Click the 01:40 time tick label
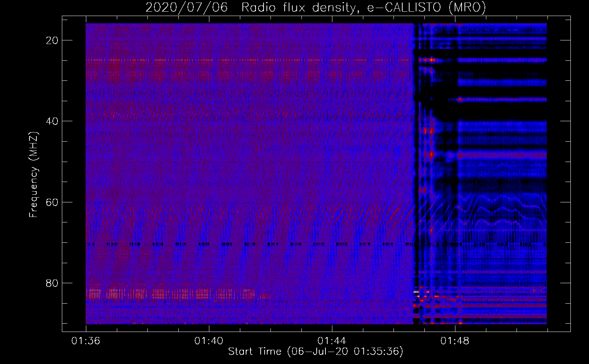Viewport: 589px width, 364px height. 209,341
